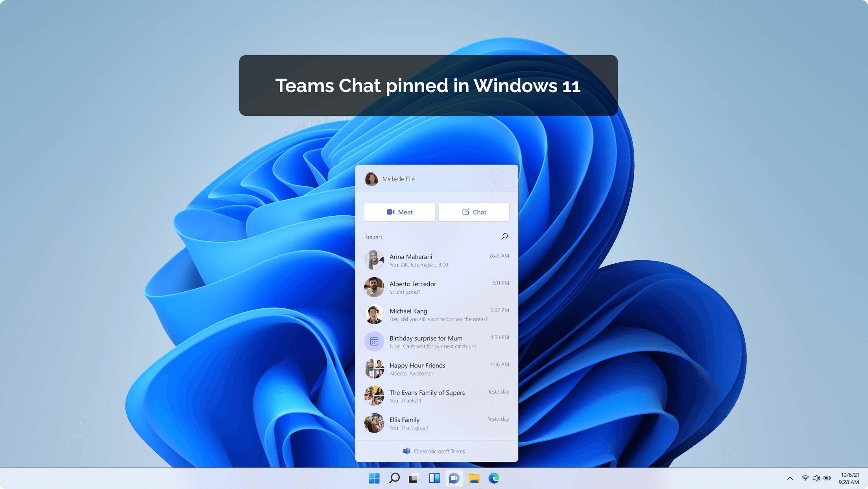Click the Teams Chat taskbar icon
Image resolution: width=868 pixels, height=489 pixels.
point(454,478)
